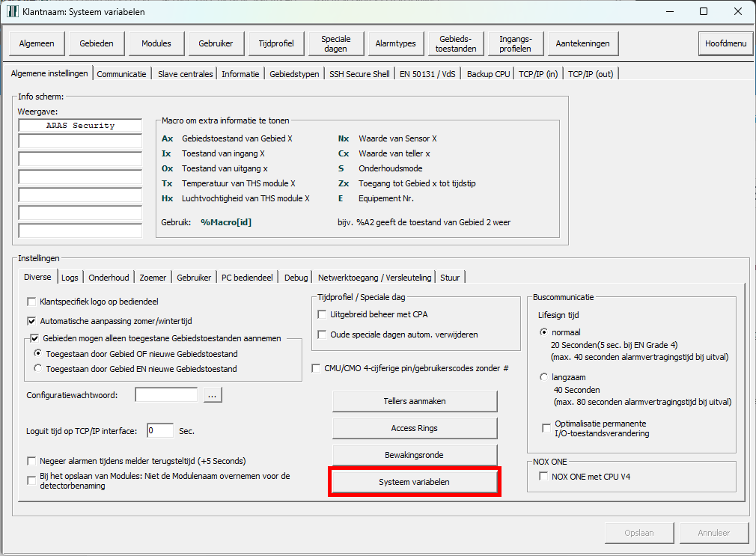
Task: Open the SSH Secure Shell tab
Action: coord(360,74)
